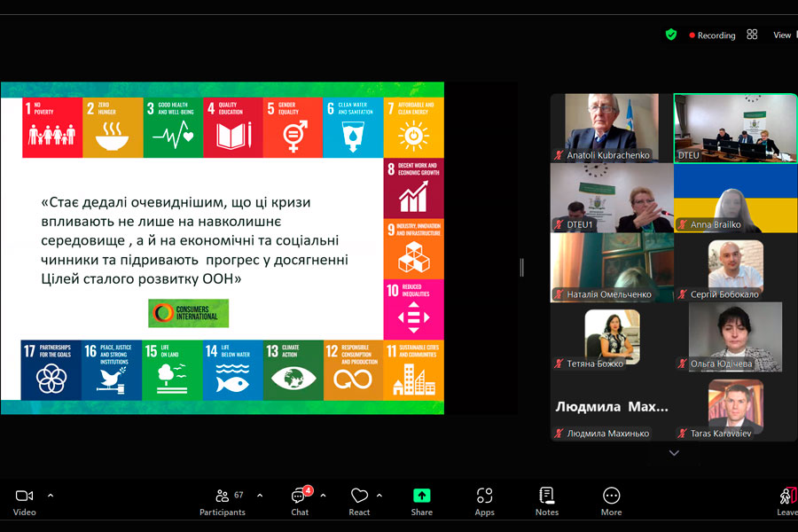This screenshot has width=798, height=532.
Task: Show more participants with the down chevron
Action: tap(674, 453)
